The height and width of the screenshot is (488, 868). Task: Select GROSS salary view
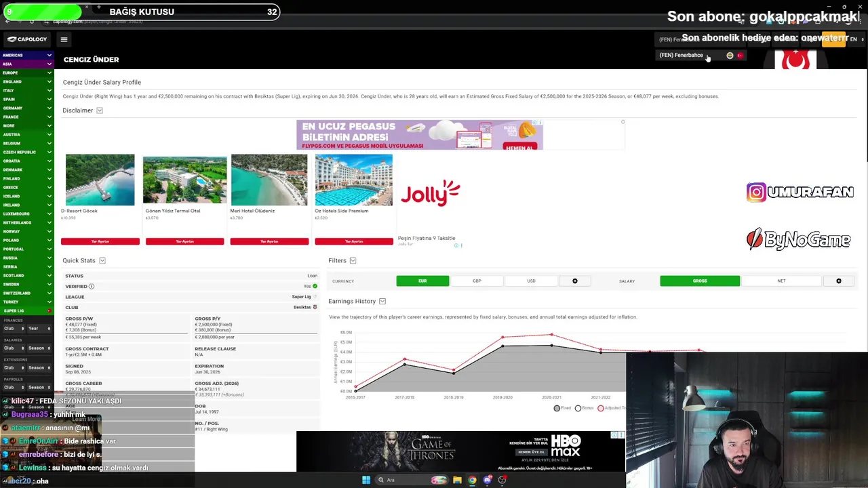(x=700, y=281)
